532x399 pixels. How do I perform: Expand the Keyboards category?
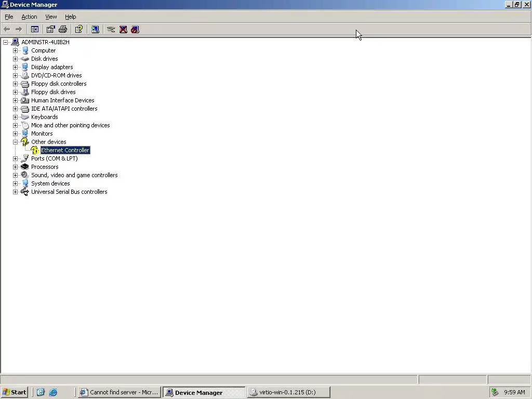coord(15,117)
